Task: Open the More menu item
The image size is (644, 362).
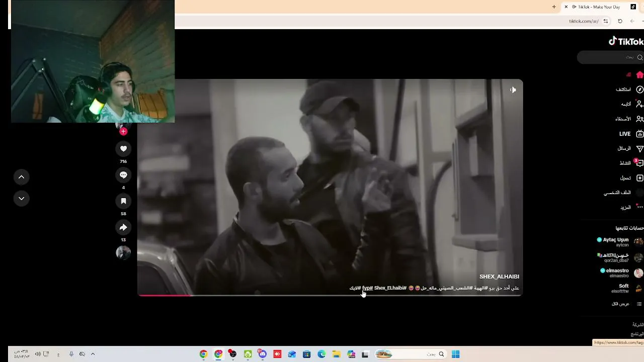Action: 632,207
